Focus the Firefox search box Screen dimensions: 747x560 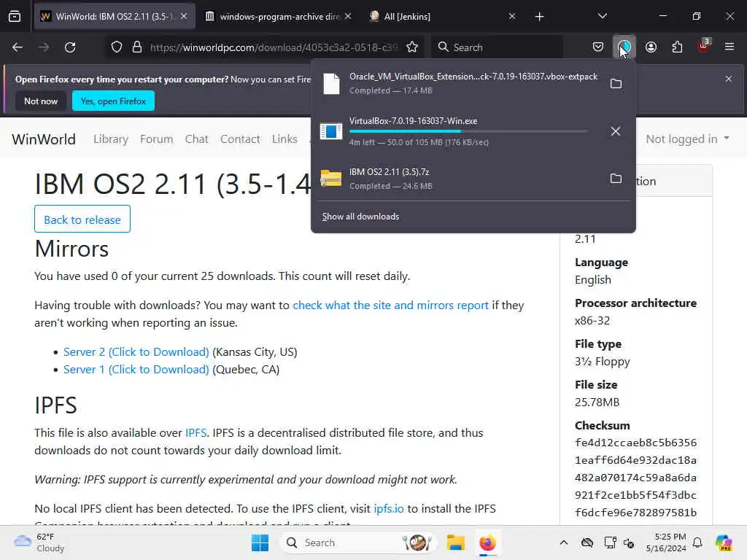coord(498,47)
